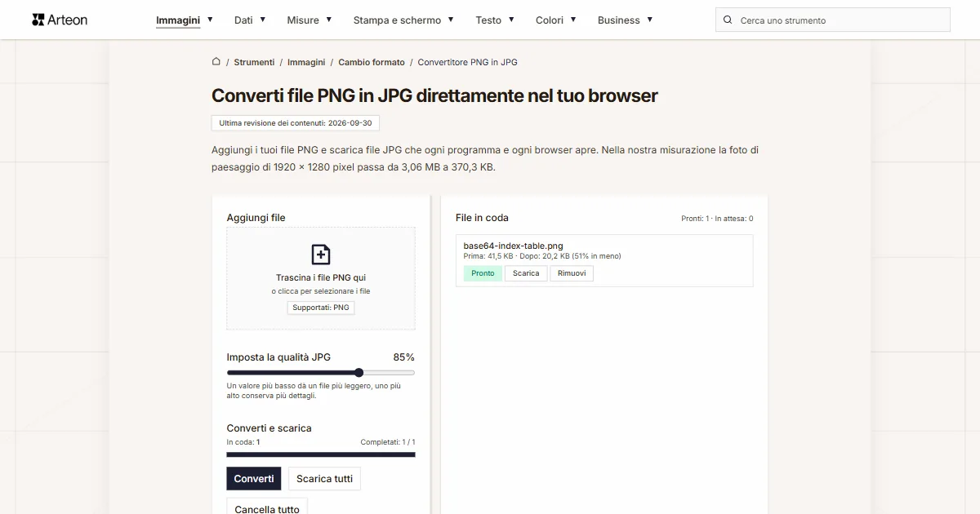This screenshot has width=980, height=514.
Task: Expand the Misure menu arrow
Action: click(x=329, y=20)
